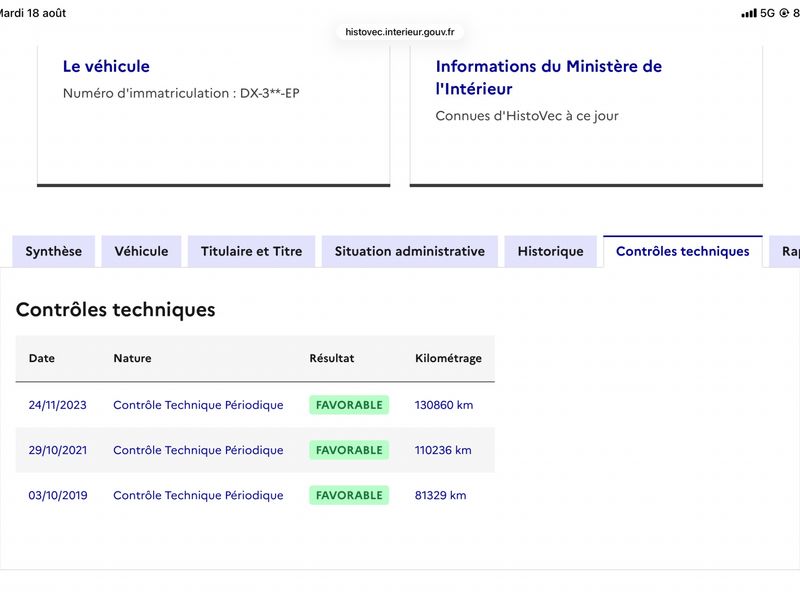The width and height of the screenshot is (800, 600).
Task: Click the orientation lock status icon
Action: [784, 13]
